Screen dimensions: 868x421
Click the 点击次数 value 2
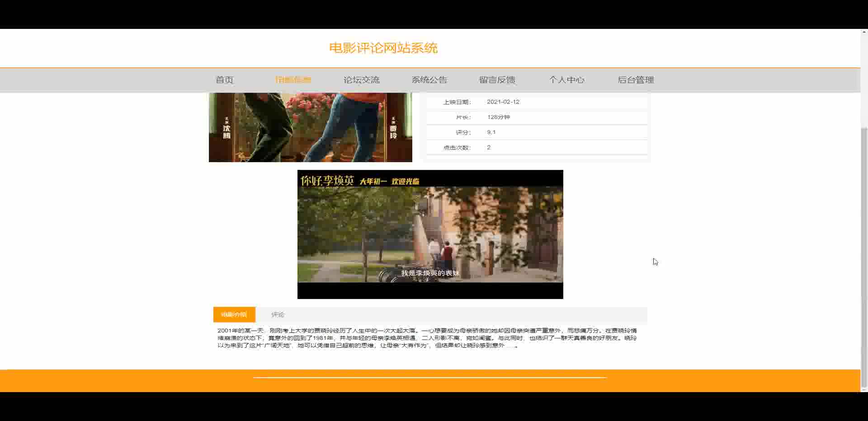point(489,147)
